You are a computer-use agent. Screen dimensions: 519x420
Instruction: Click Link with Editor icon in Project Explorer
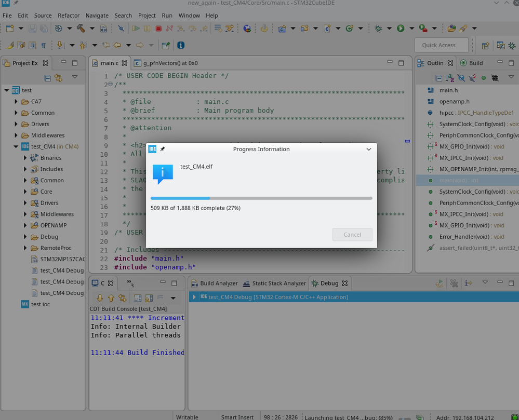[59, 78]
